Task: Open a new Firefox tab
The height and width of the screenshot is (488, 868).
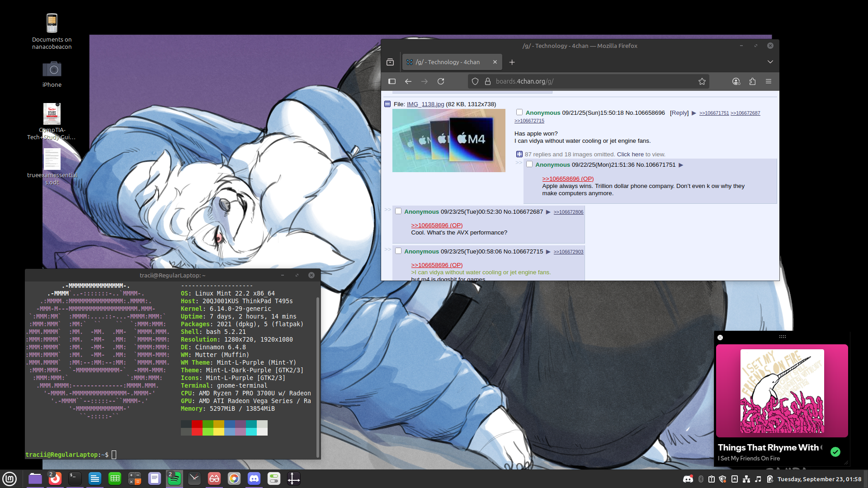Action: point(512,62)
